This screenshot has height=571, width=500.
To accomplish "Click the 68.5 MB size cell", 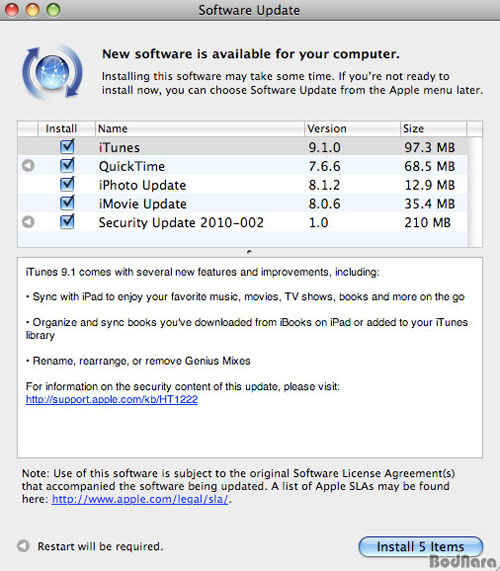I will point(430,166).
